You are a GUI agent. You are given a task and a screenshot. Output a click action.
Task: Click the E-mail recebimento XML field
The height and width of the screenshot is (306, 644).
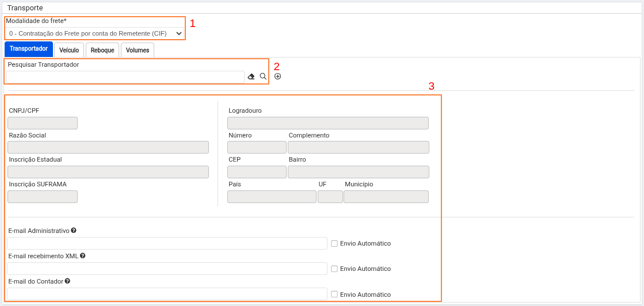point(167,269)
